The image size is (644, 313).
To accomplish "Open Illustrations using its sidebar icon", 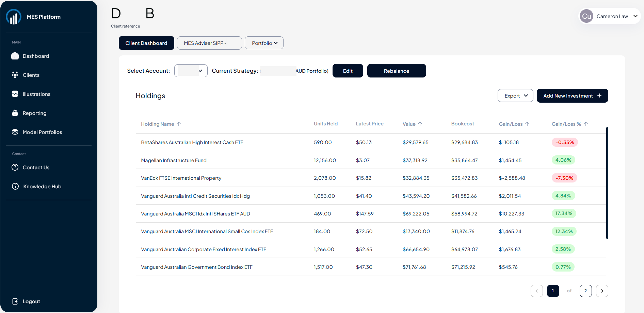I will tap(15, 94).
